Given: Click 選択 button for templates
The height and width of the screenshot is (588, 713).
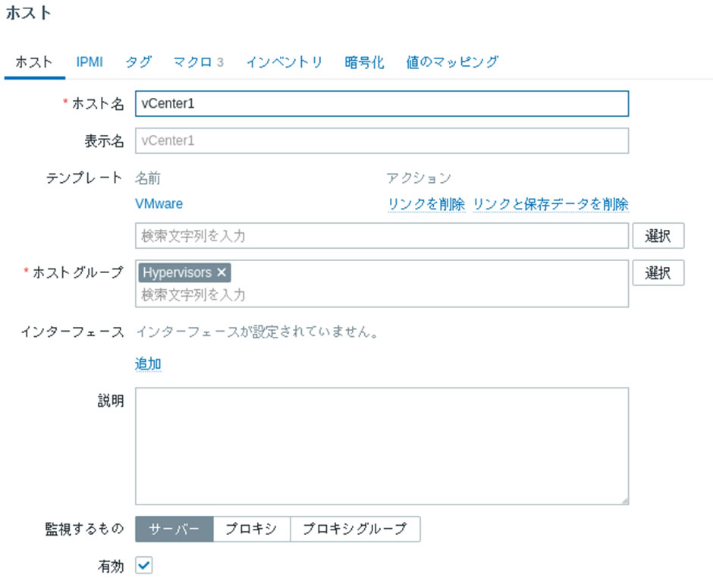Looking at the screenshot, I should (x=658, y=236).
